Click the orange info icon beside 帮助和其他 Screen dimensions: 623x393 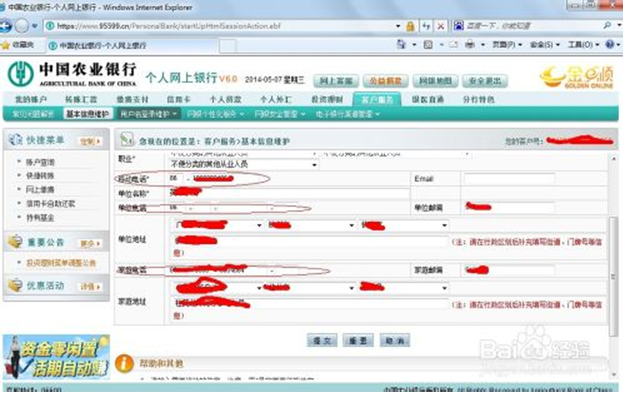tap(124, 364)
